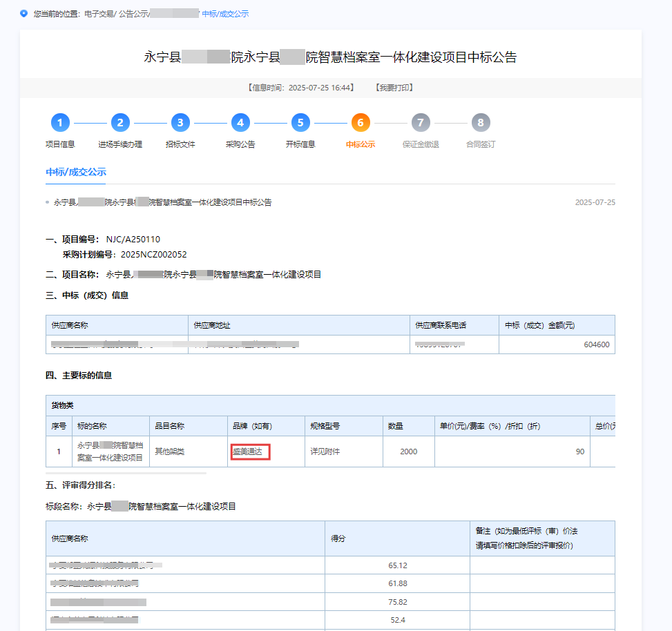Viewport: 672px width, 631px height.
Task: Select the red-boxed 盛美通达 brand cell
Action: point(250,451)
